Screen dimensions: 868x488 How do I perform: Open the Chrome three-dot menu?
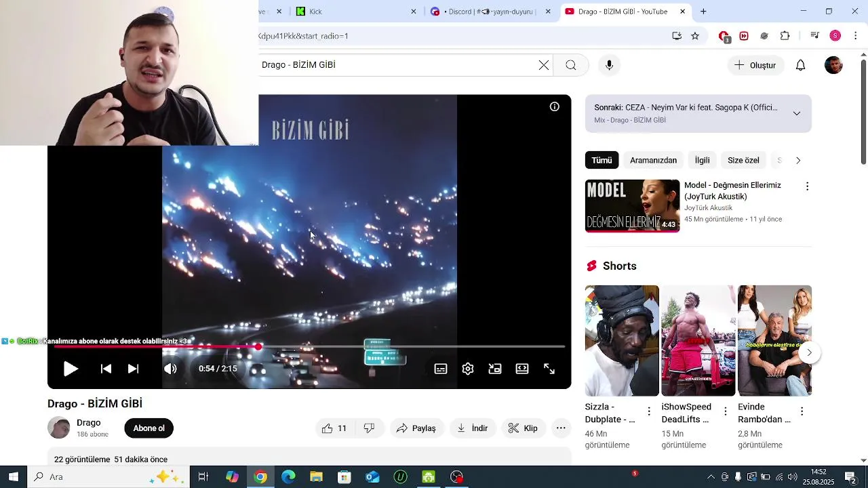click(x=856, y=36)
